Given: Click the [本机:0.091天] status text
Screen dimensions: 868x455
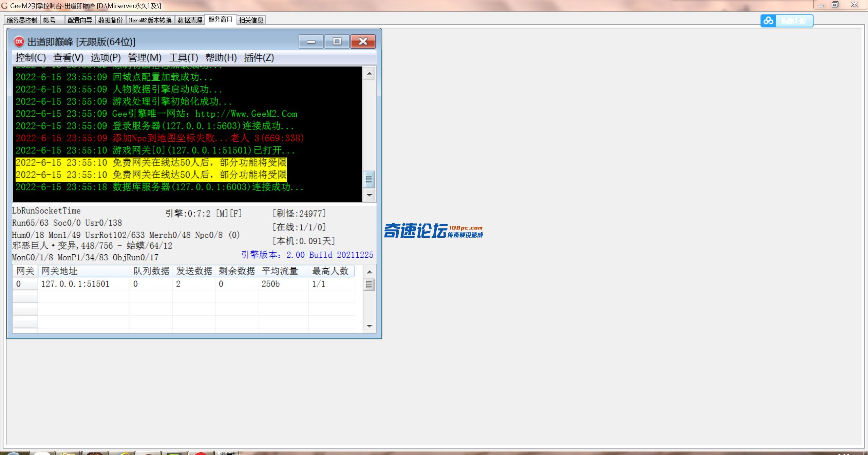Looking at the screenshot, I should [304, 241].
